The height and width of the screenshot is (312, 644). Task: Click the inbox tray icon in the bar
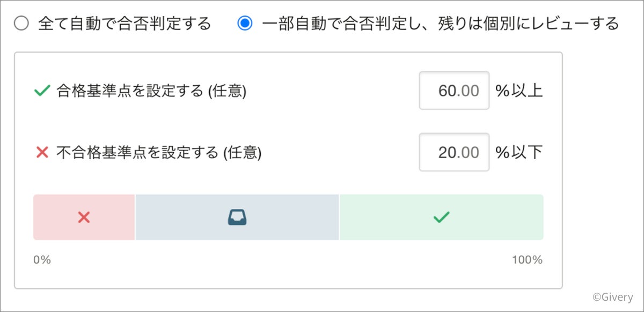(237, 217)
